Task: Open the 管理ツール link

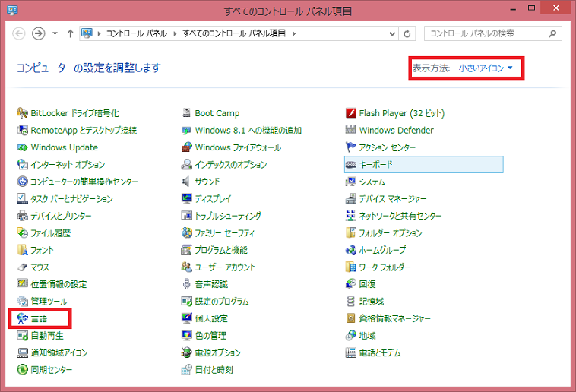Action: pyautogui.click(x=49, y=302)
